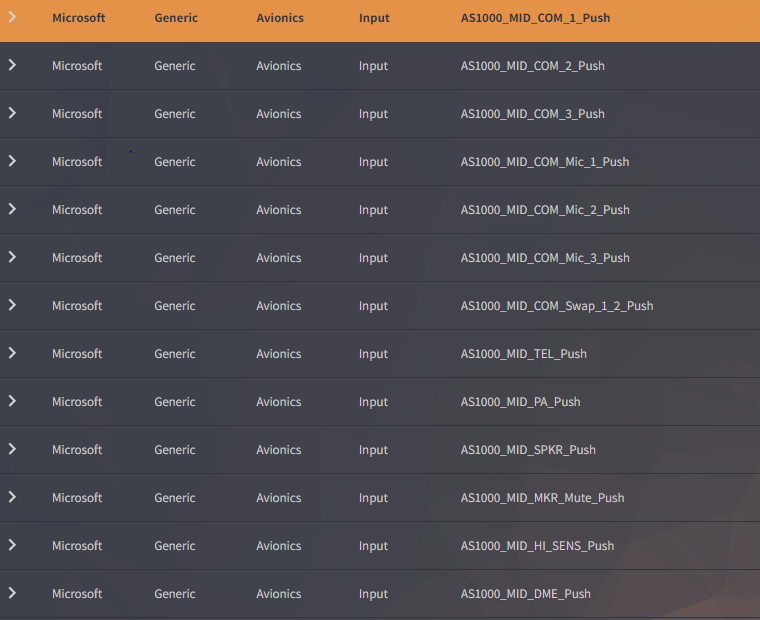The height and width of the screenshot is (620, 760).
Task: Click Input in the DME_Push row
Action: tap(373, 594)
